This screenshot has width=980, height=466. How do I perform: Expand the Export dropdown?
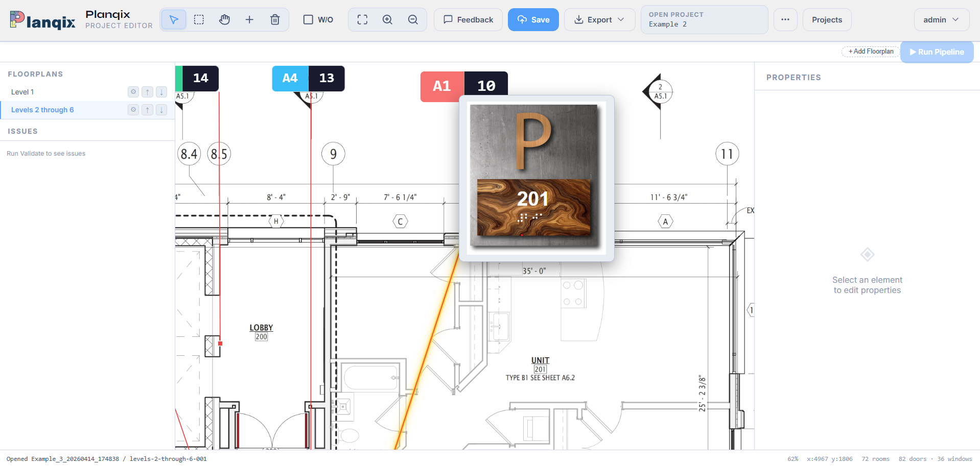click(599, 20)
